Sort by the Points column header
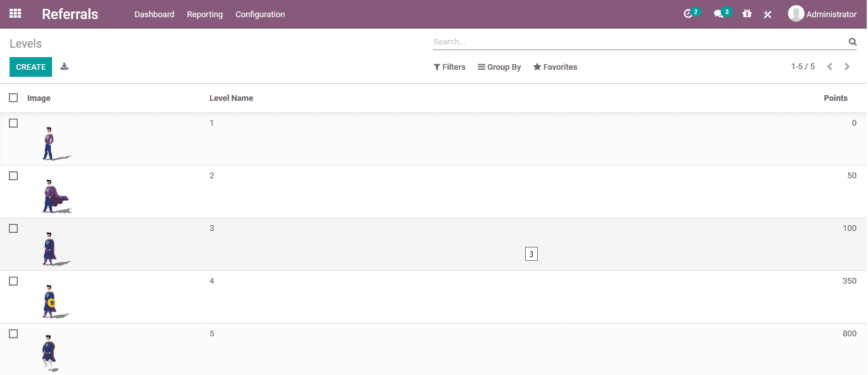The image size is (868, 375). [x=836, y=98]
